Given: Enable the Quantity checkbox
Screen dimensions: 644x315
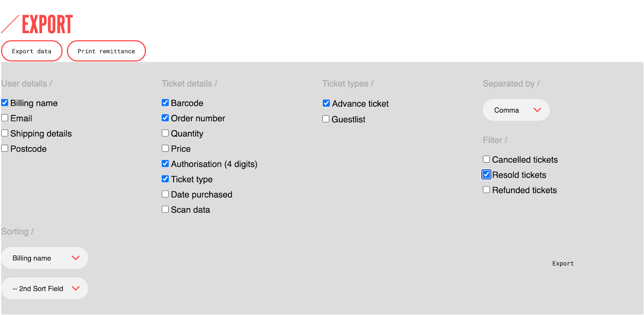Looking at the screenshot, I should [x=165, y=133].
